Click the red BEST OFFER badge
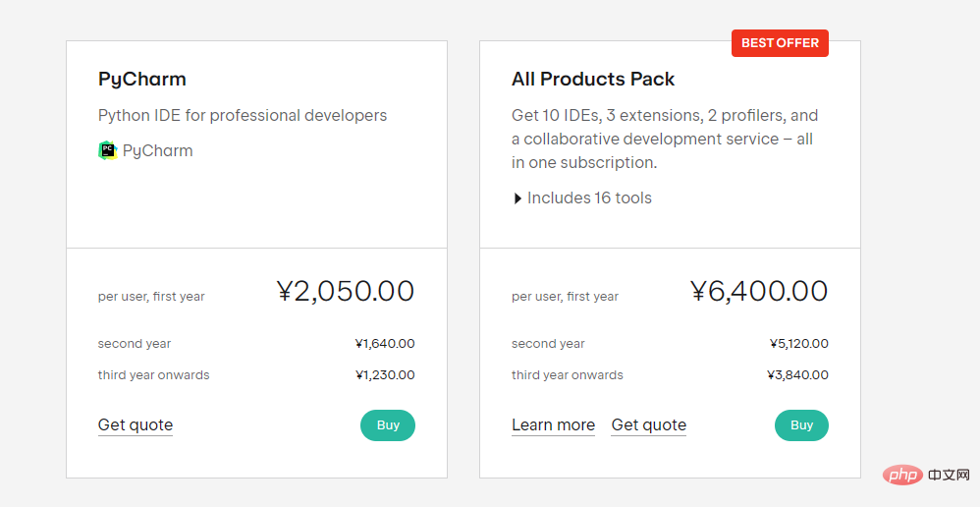The width and height of the screenshot is (980, 507). pyautogui.click(x=780, y=43)
